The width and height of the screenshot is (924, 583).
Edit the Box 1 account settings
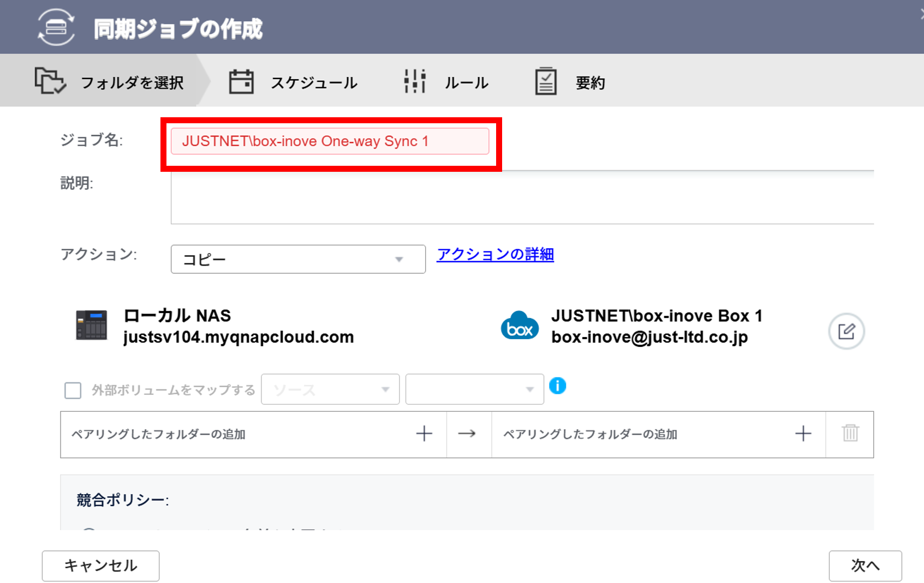(846, 331)
